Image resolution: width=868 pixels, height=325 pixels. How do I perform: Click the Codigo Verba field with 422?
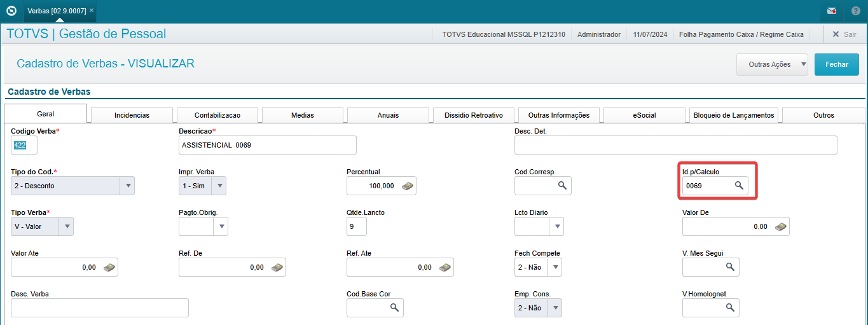[x=24, y=145]
